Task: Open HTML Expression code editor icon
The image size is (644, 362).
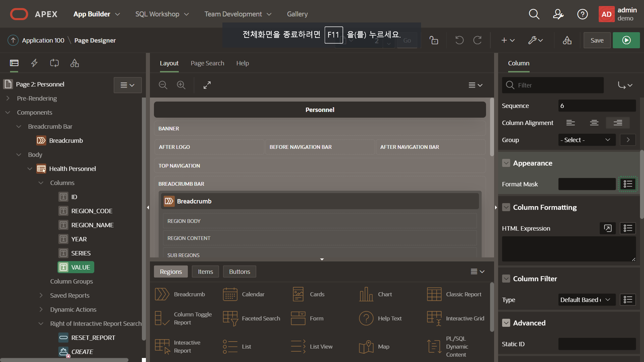Action: [x=608, y=228]
